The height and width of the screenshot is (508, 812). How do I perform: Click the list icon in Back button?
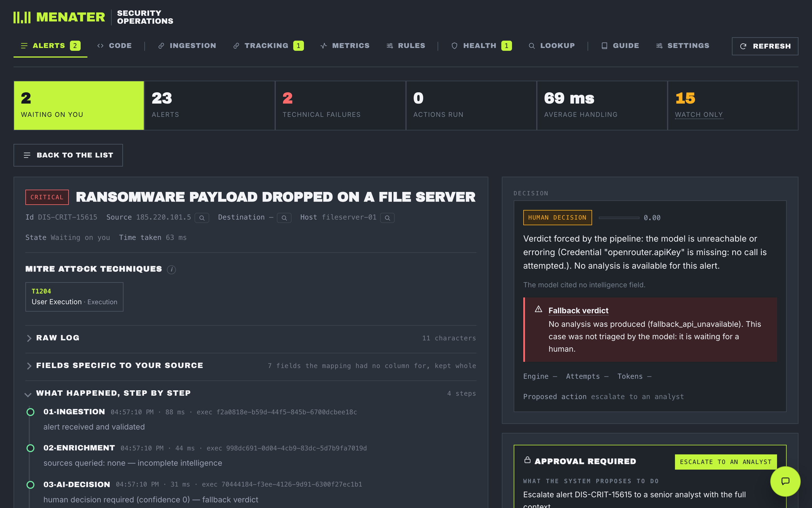[x=27, y=155]
